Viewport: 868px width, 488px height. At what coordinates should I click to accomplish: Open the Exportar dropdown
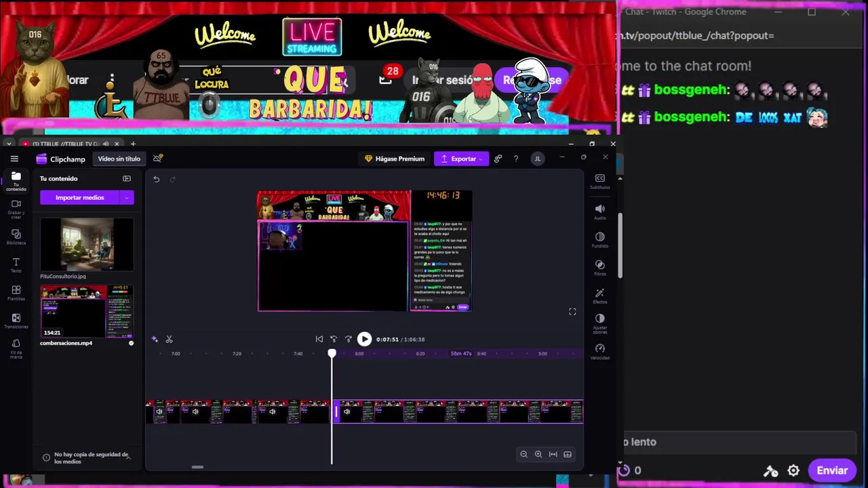[461, 159]
